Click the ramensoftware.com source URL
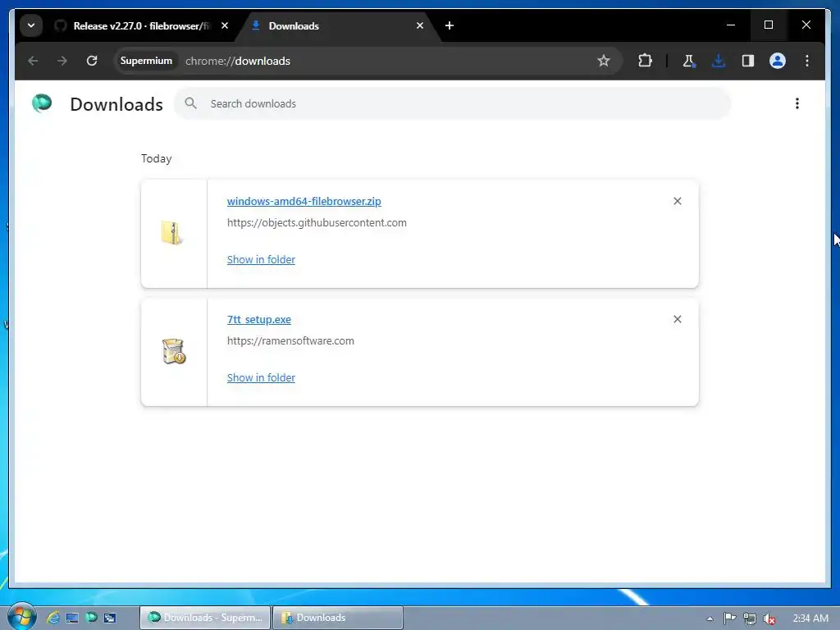 coord(290,341)
